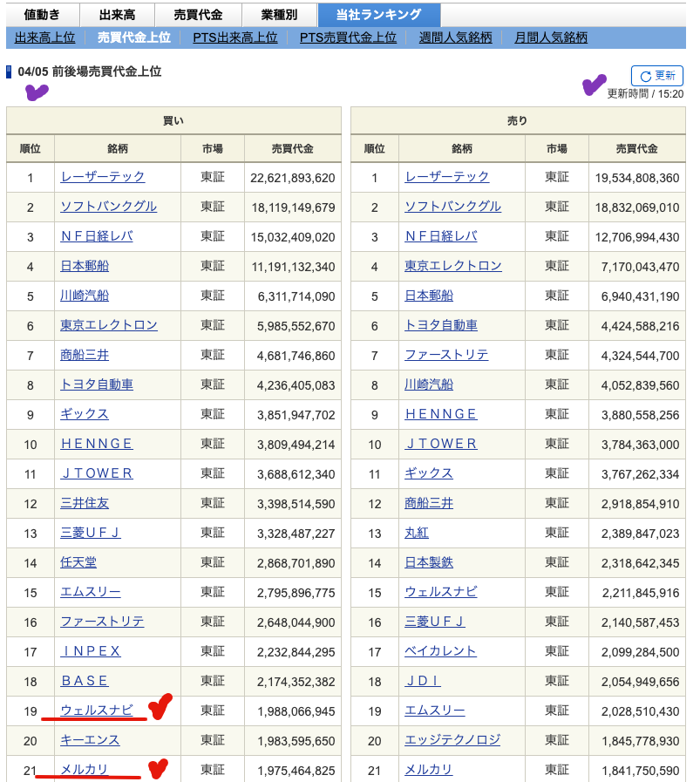Open 川崎汽船 in the sell table
This screenshot has height=782, width=700.
(x=429, y=384)
